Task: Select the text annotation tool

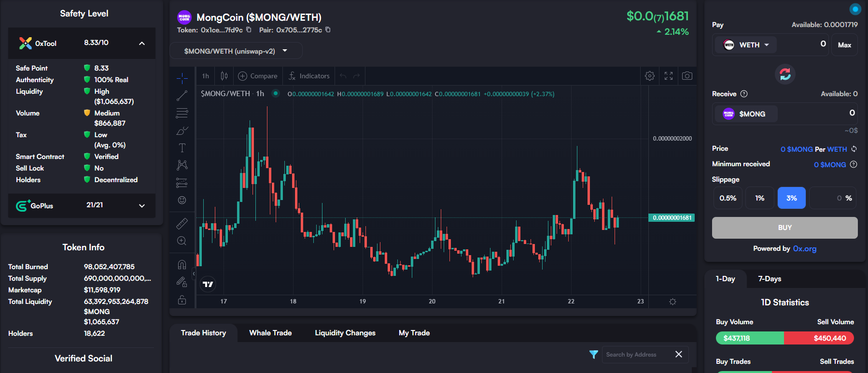Action: (182, 148)
